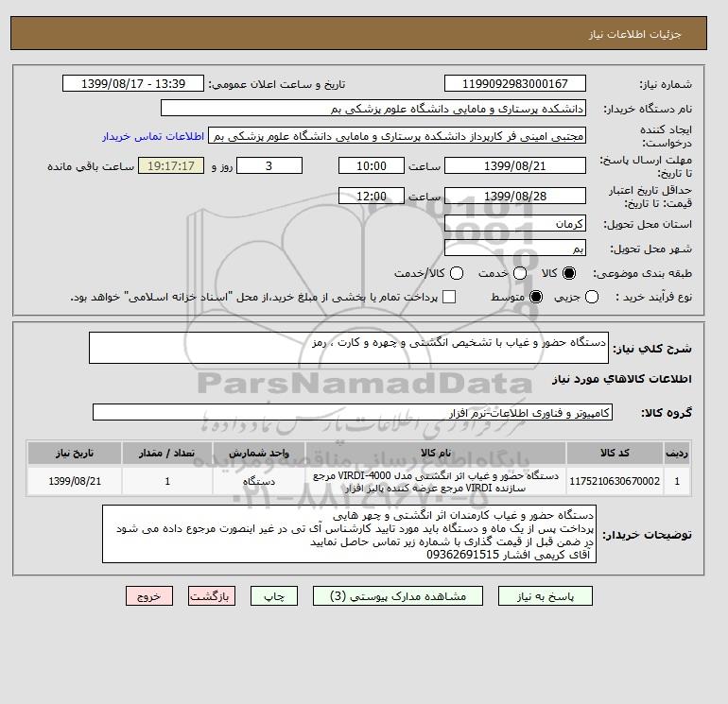Click the بازگشت back button
The width and height of the screenshot is (728, 704).
212,596
